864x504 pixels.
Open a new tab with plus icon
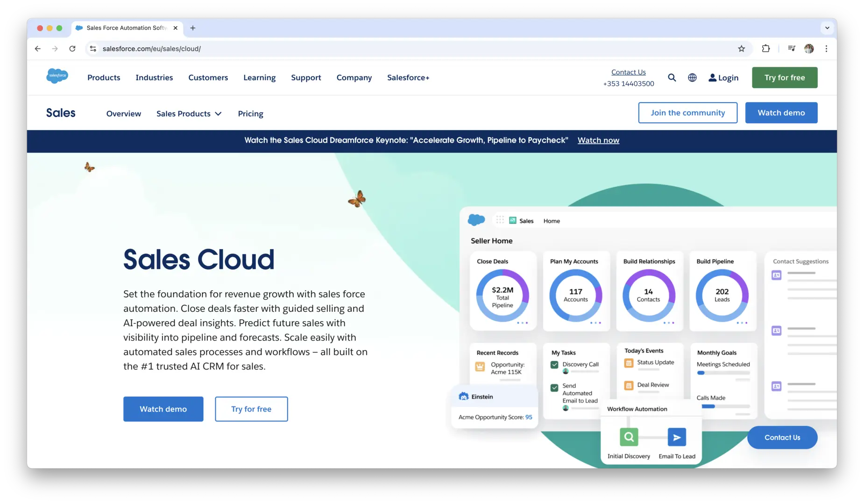point(193,28)
